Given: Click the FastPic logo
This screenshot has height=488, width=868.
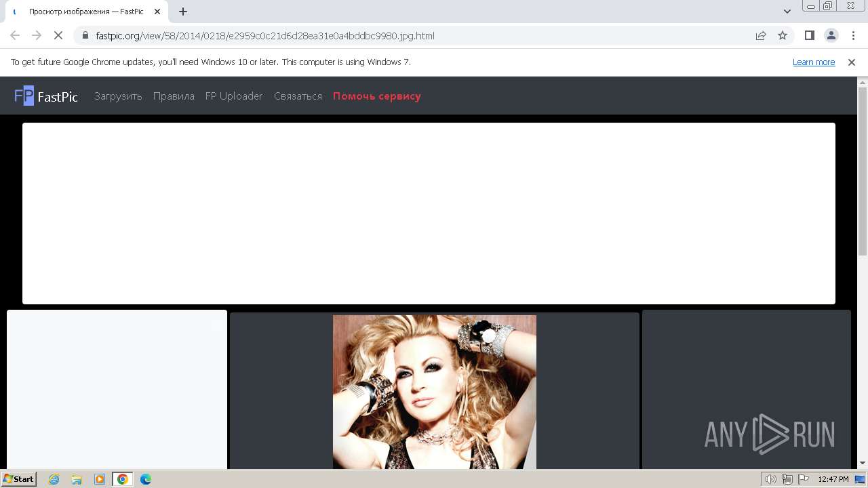Looking at the screenshot, I should (46, 96).
